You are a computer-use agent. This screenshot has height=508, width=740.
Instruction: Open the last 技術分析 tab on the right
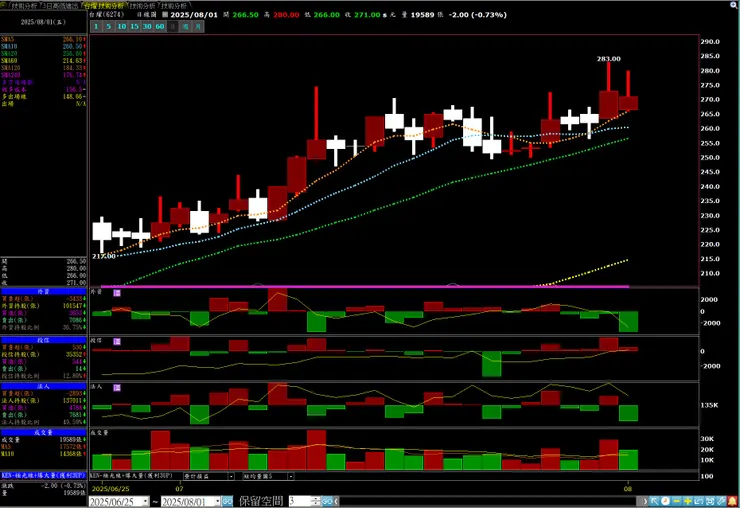tap(174, 6)
